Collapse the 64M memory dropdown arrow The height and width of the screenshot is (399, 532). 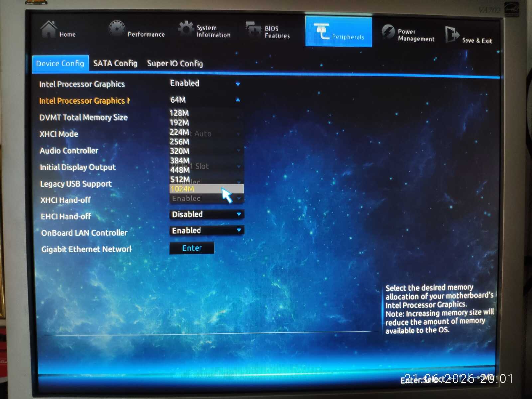[x=238, y=100]
